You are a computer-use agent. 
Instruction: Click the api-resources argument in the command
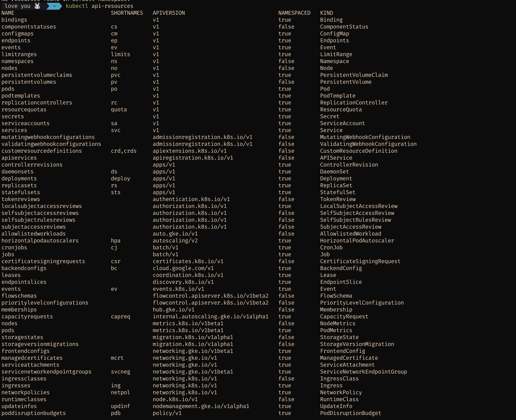click(112, 6)
